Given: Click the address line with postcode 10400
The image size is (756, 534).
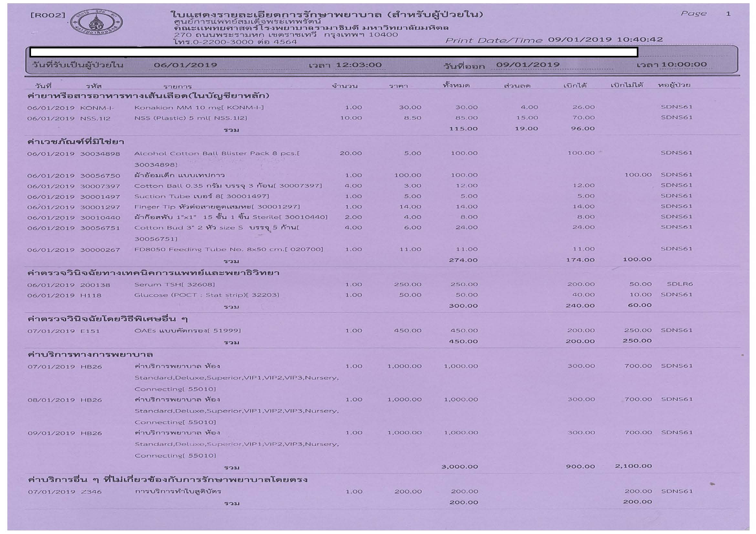Looking at the screenshot, I should point(286,35).
